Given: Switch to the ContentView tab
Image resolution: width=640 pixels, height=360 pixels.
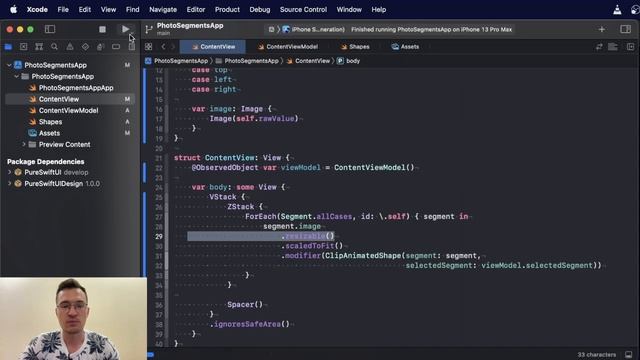Looking at the screenshot, I should point(213,47).
